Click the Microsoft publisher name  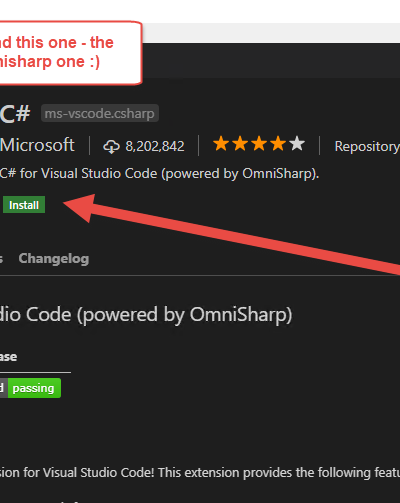tap(37, 145)
